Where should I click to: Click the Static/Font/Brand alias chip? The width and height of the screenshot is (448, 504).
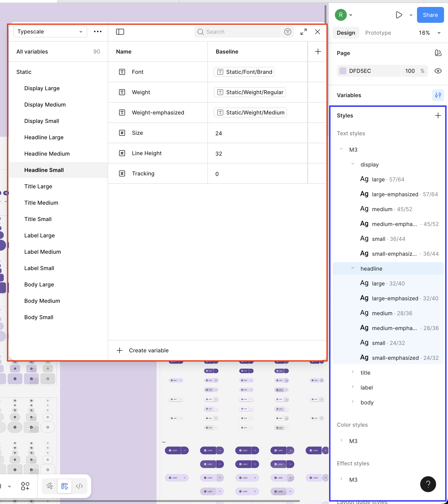pyautogui.click(x=244, y=72)
